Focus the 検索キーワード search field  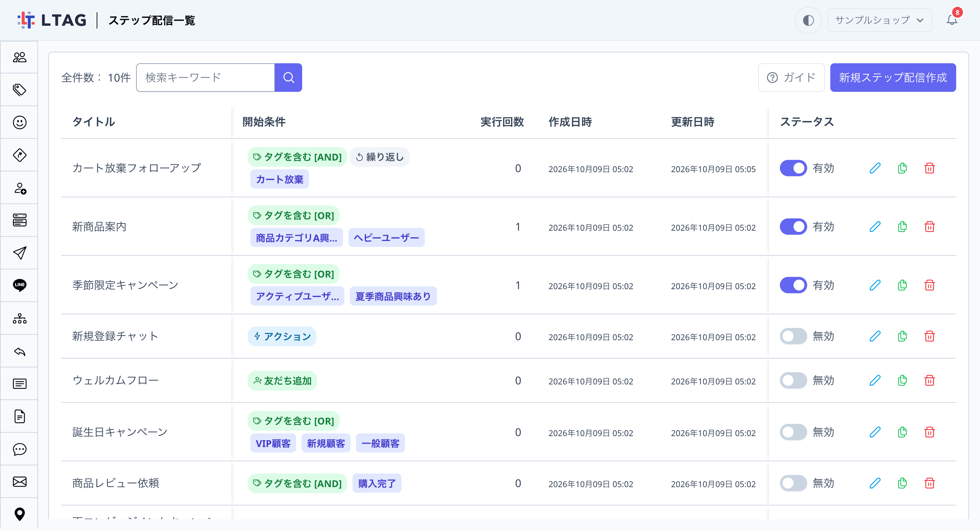point(206,78)
